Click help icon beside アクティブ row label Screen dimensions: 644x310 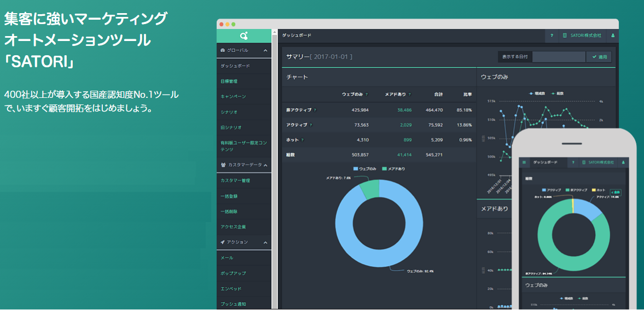[x=310, y=125]
